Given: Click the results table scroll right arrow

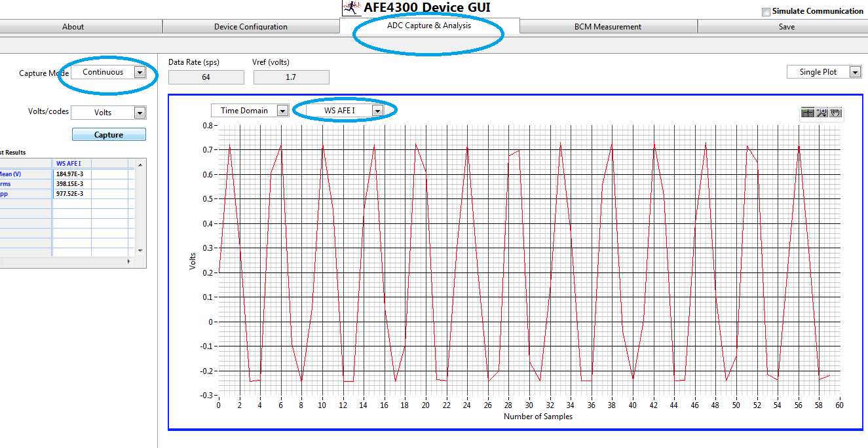Looking at the screenshot, I should click(x=129, y=261).
